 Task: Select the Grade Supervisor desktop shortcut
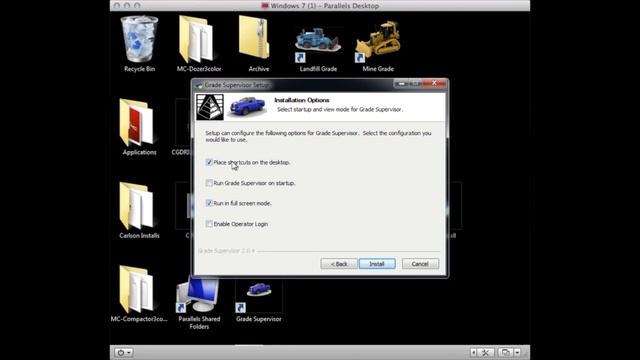pyautogui.click(x=259, y=296)
